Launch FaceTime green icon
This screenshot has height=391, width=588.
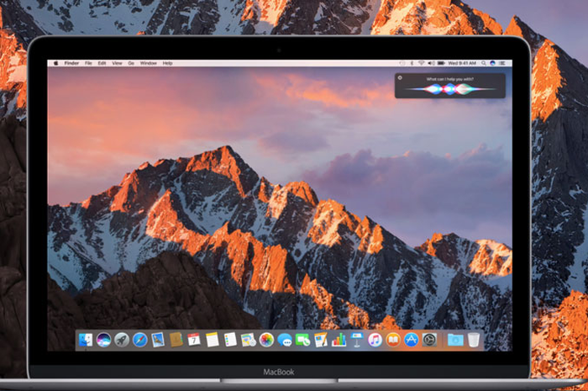tap(302, 340)
